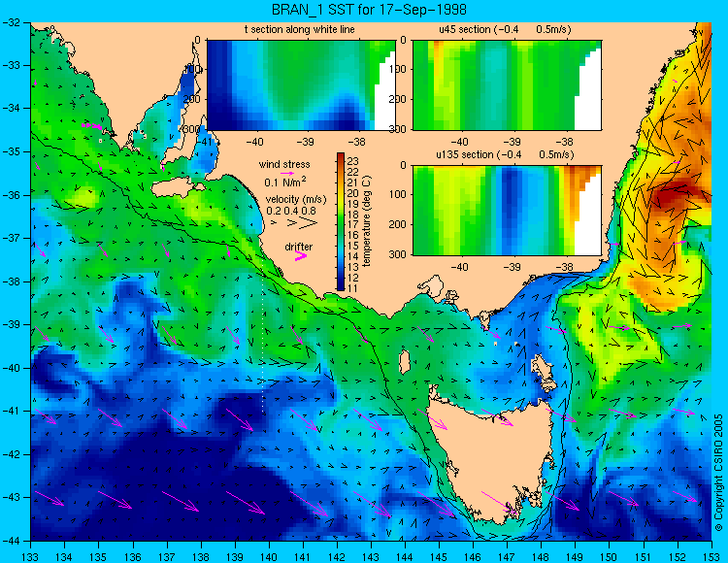728x563 pixels.
Task: Click the Tasmania landmass on the map
Action: tap(492, 459)
